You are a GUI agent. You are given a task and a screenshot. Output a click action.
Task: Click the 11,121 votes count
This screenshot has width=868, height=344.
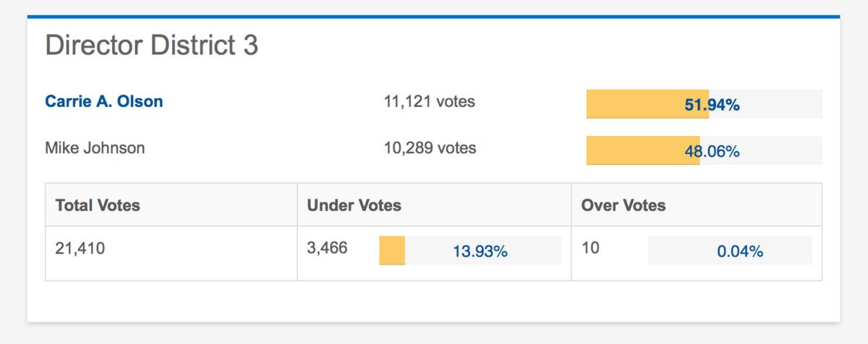click(x=429, y=102)
